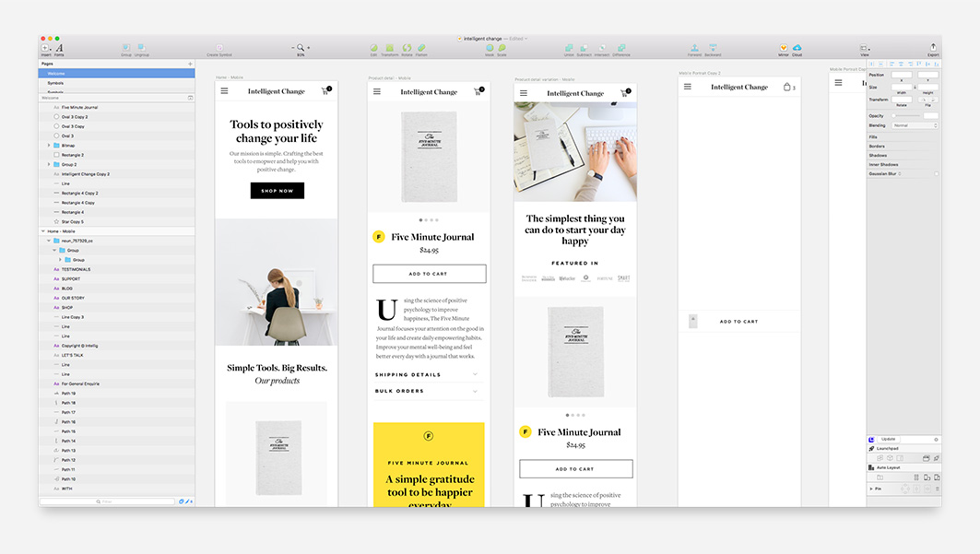Open the View options menu
The height and width of the screenshot is (554, 980).
pos(865,48)
